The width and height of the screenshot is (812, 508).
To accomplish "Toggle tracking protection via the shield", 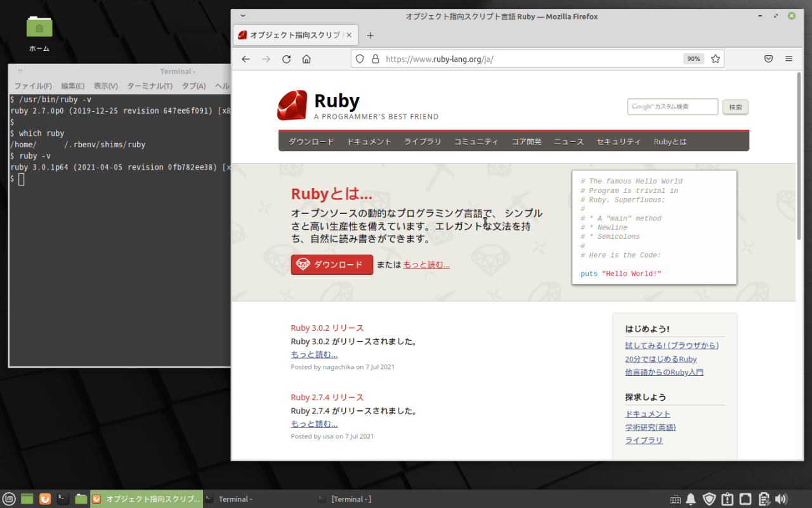I will (360, 58).
